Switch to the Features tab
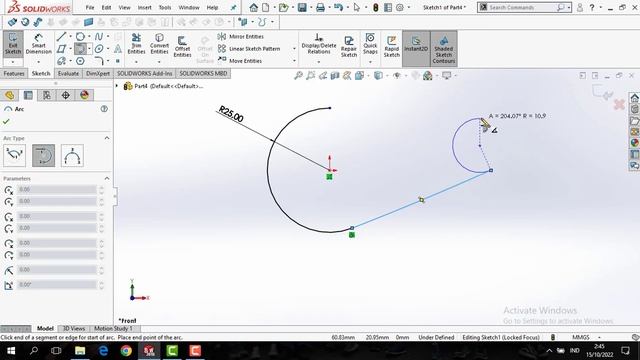This screenshot has width=640, height=360. point(14,73)
